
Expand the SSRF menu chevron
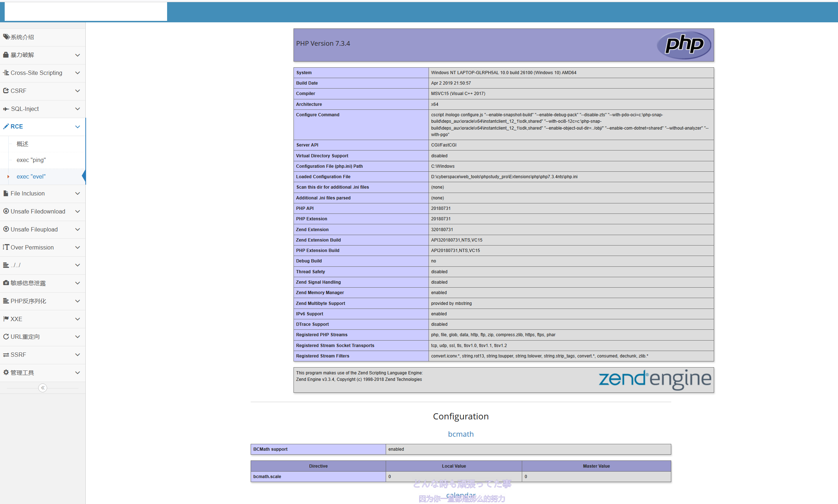point(77,355)
